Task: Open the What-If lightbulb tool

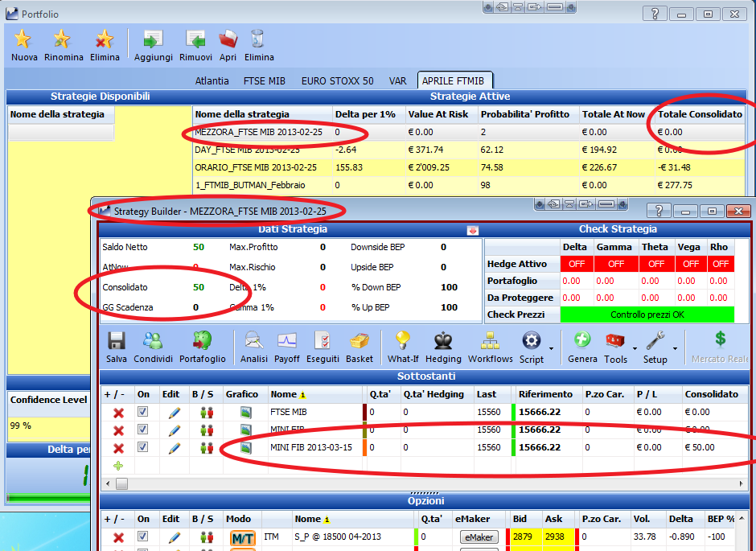Action: tap(403, 341)
